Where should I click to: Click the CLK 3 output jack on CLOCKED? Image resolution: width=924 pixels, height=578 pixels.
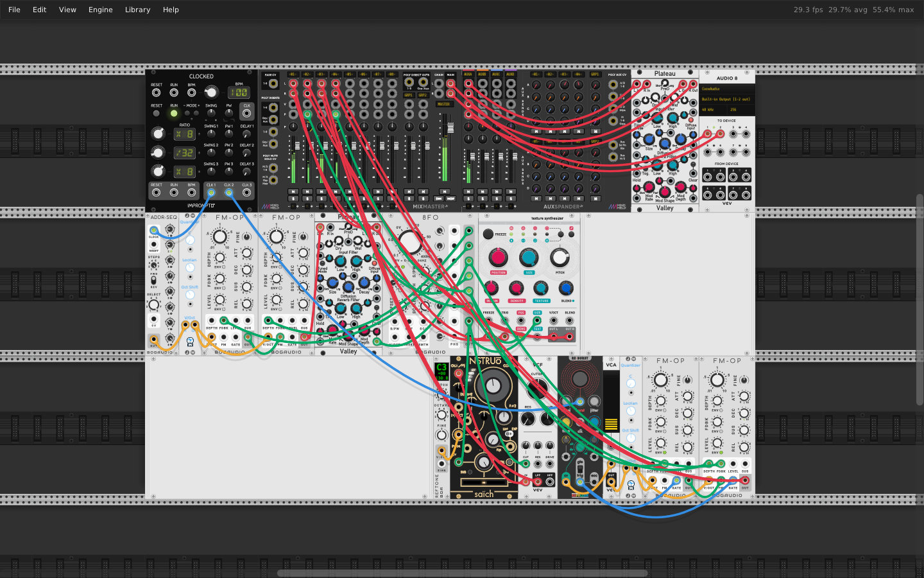pyautogui.click(x=246, y=192)
